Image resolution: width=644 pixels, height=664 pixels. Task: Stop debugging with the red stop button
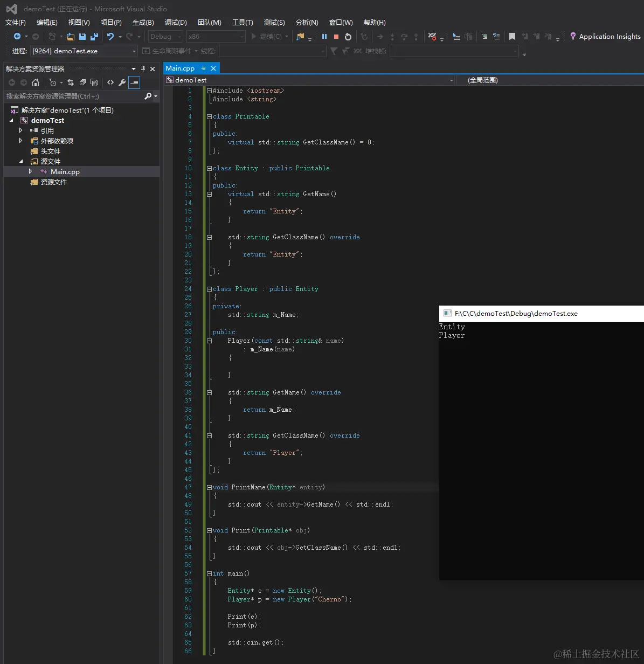(x=336, y=37)
